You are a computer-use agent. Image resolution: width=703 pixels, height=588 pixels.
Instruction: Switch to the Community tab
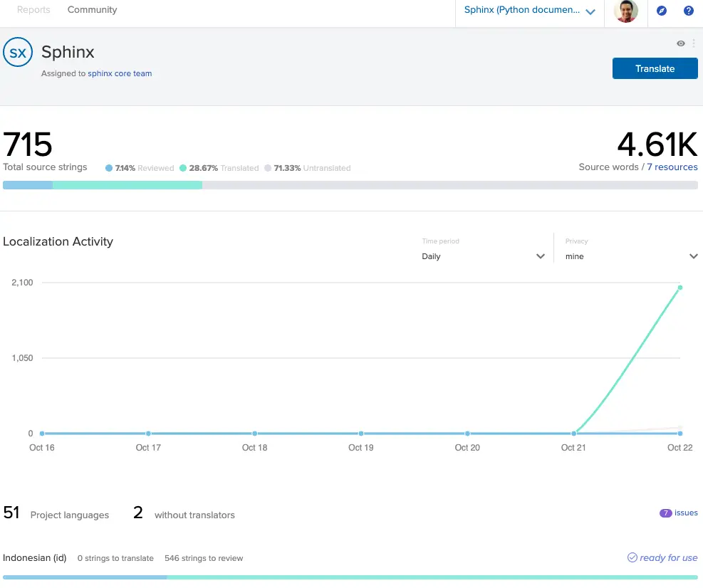click(92, 10)
